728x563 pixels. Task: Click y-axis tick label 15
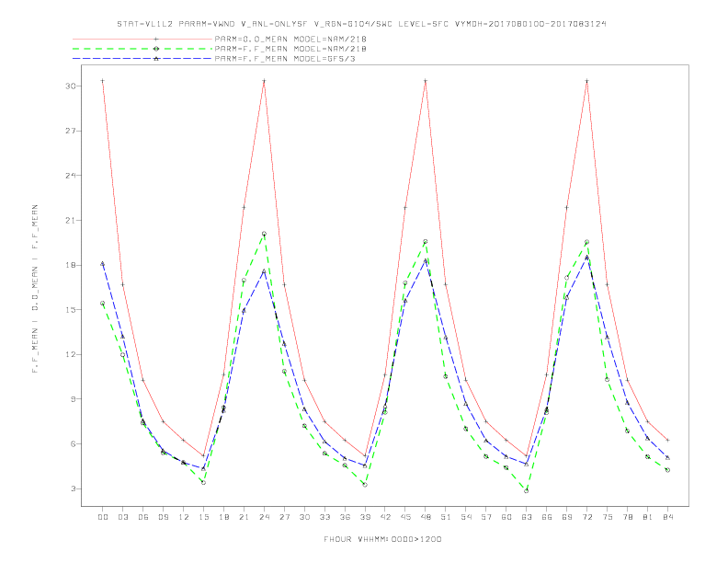(71, 310)
